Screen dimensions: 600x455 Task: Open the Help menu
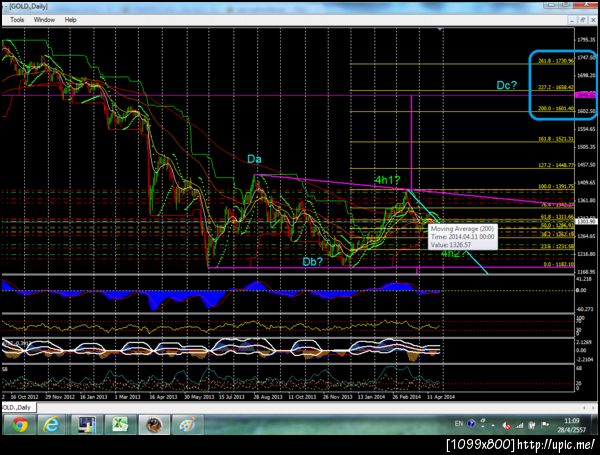[70, 20]
